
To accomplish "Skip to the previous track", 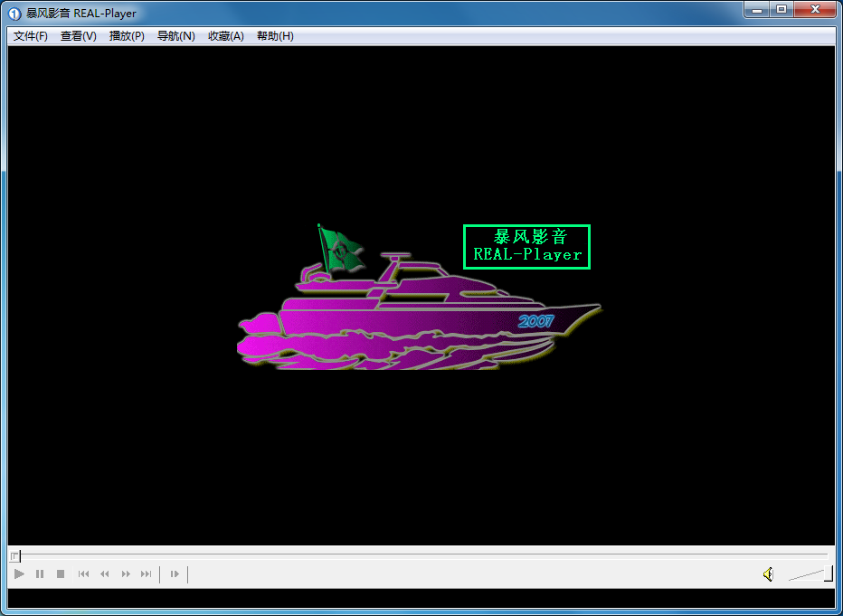I will click(84, 574).
